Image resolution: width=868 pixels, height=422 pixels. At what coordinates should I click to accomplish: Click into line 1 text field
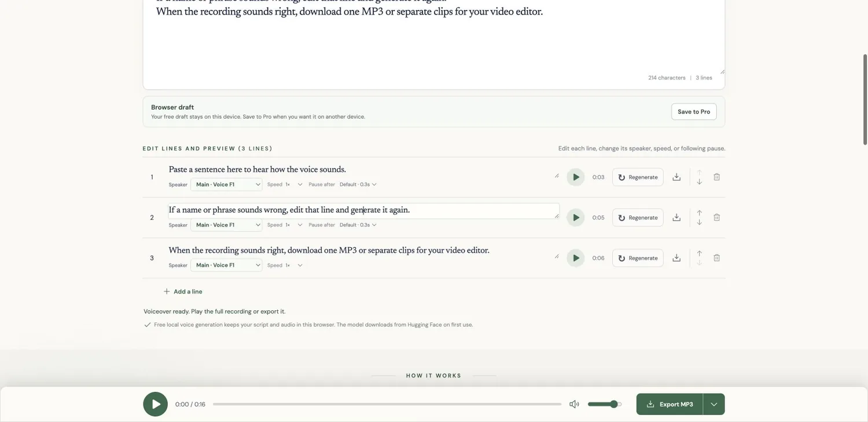[364, 170]
